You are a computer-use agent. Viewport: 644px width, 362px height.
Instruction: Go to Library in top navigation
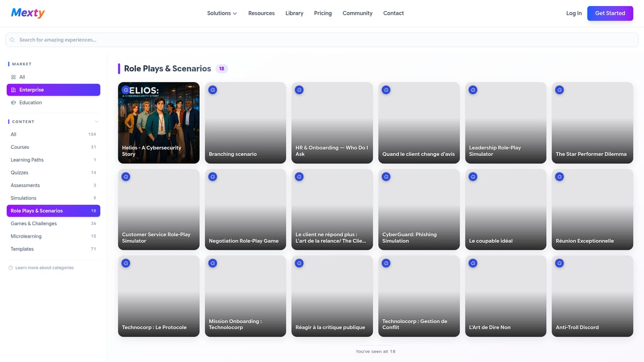click(x=294, y=13)
